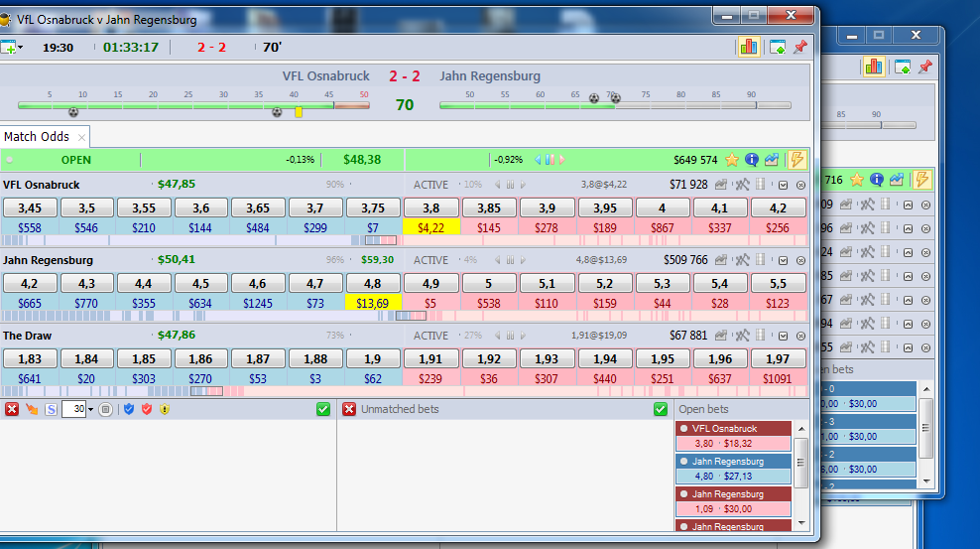
Task: Open The Draw ladder grid icon
Action: (x=761, y=336)
